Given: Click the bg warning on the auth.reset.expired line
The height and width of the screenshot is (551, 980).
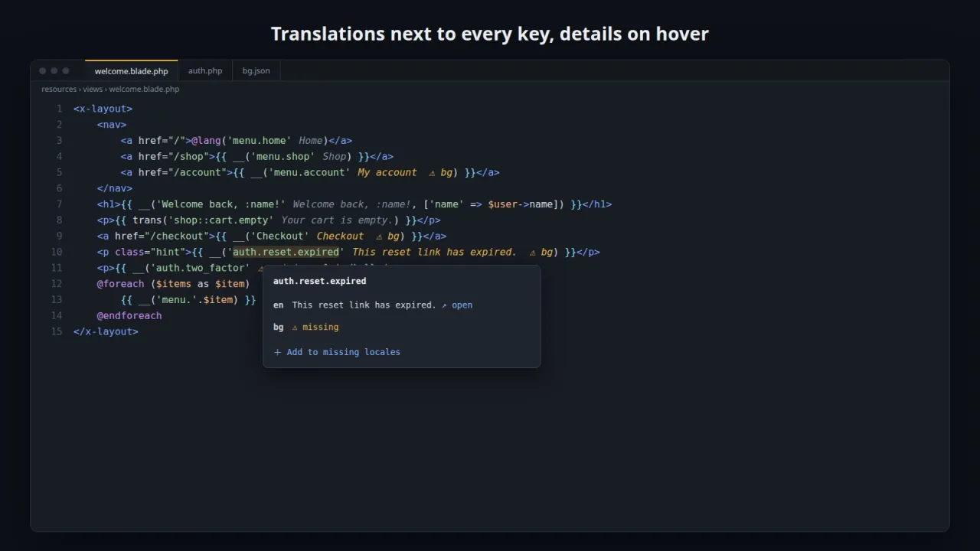Looking at the screenshot, I should coord(541,252).
